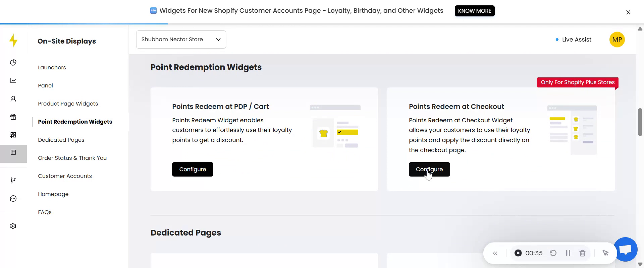Click the line graph reports icon
The width and height of the screenshot is (644, 268).
[13, 81]
